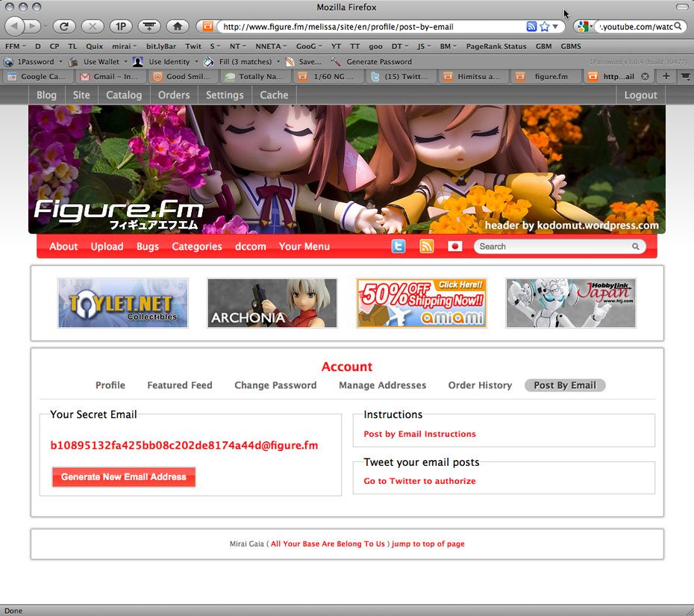Click the site icon left of URL
The width and height of the screenshot is (694, 616).
coord(207,27)
